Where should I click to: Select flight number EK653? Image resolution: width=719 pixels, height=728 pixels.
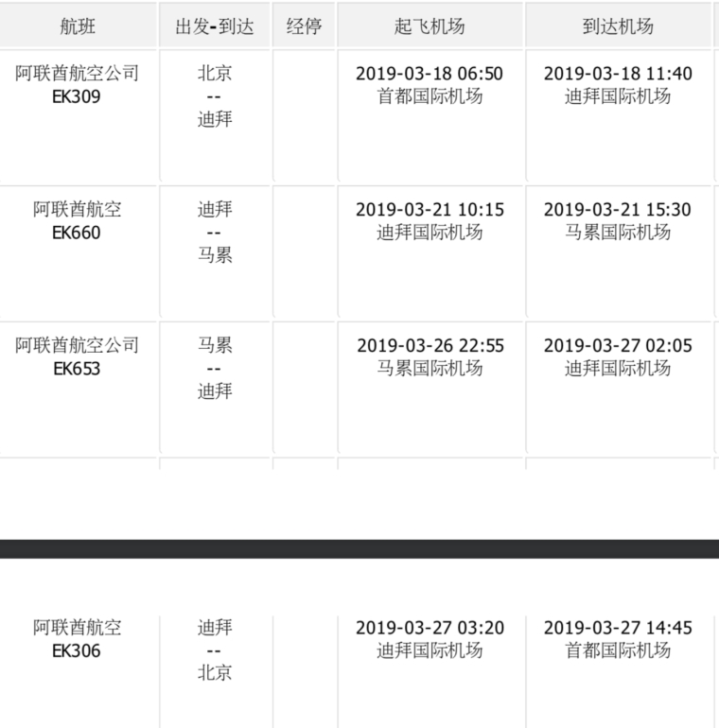point(77,369)
